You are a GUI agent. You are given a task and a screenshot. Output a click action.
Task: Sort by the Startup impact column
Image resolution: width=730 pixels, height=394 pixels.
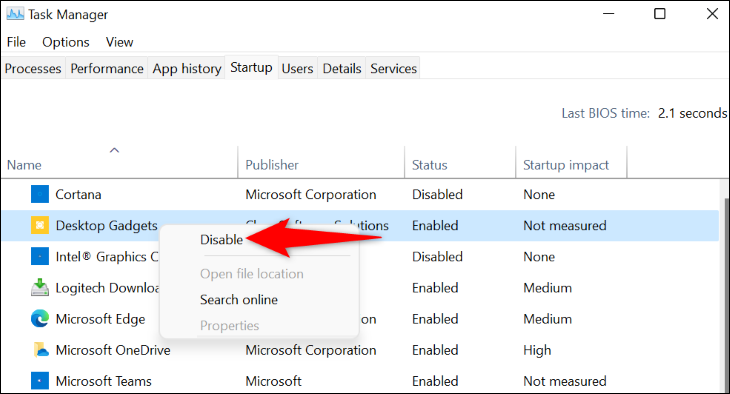click(566, 165)
